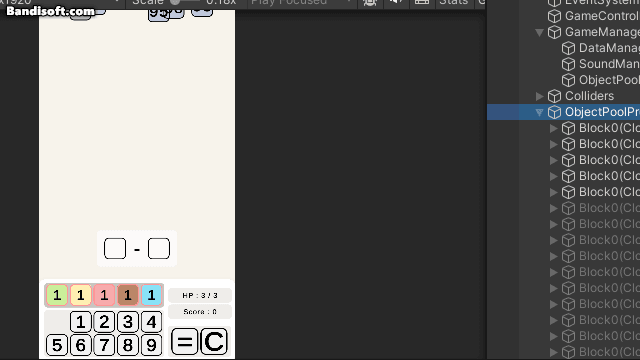Image resolution: width=640 pixels, height=360 pixels.
Task: Select the DataManag child object icon
Action: pos(568,48)
